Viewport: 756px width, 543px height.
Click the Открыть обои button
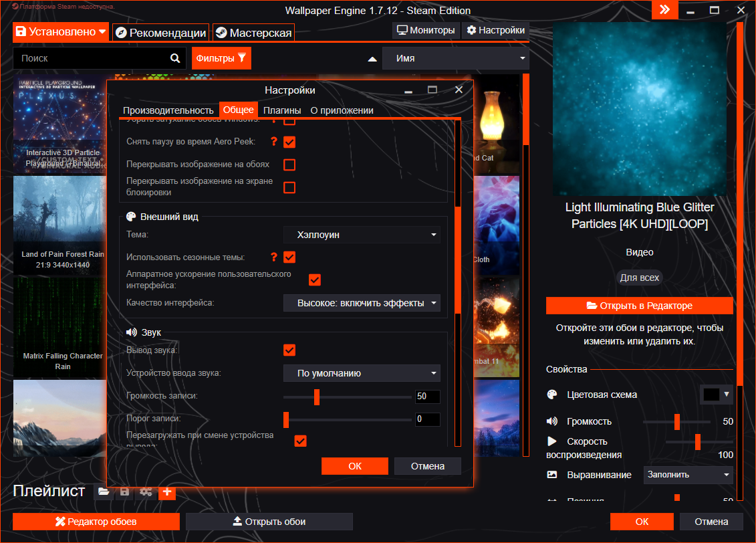(x=269, y=522)
